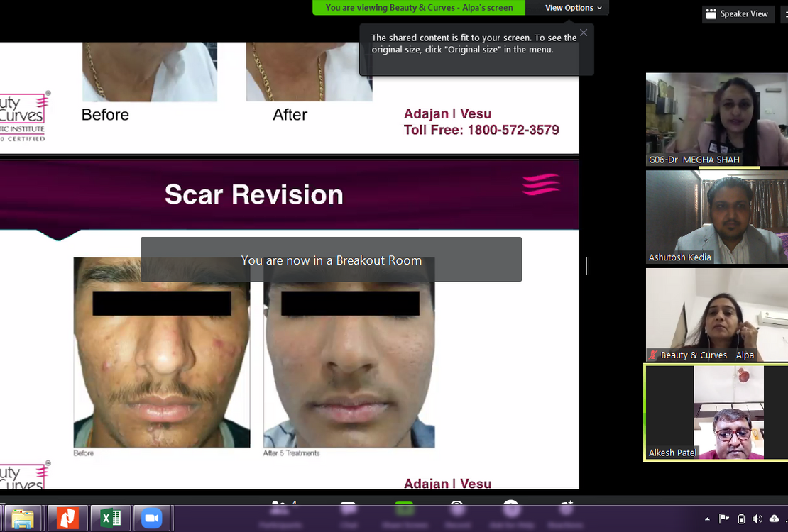The image size is (788, 532).
Task: Expand the View Options dropdown
Action: [574, 8]
